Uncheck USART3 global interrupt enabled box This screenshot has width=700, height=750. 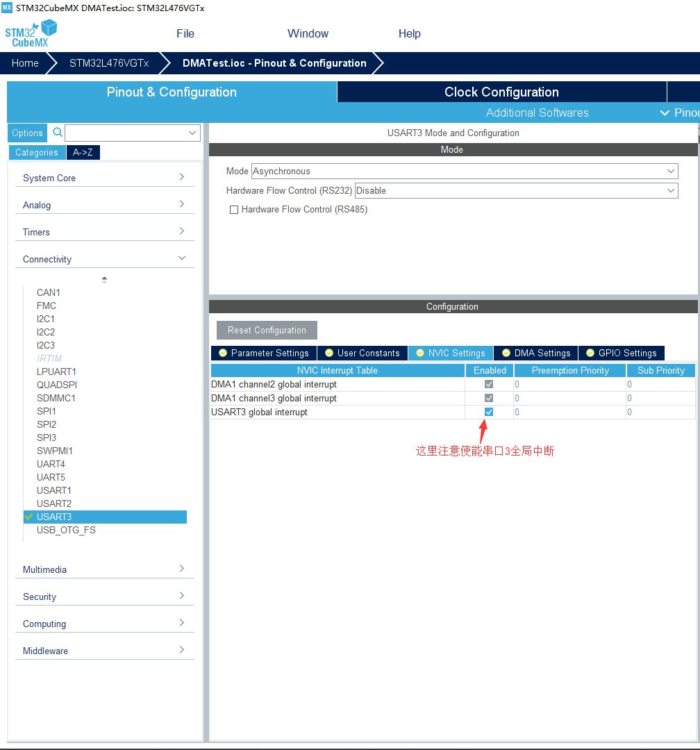(490, 411)
